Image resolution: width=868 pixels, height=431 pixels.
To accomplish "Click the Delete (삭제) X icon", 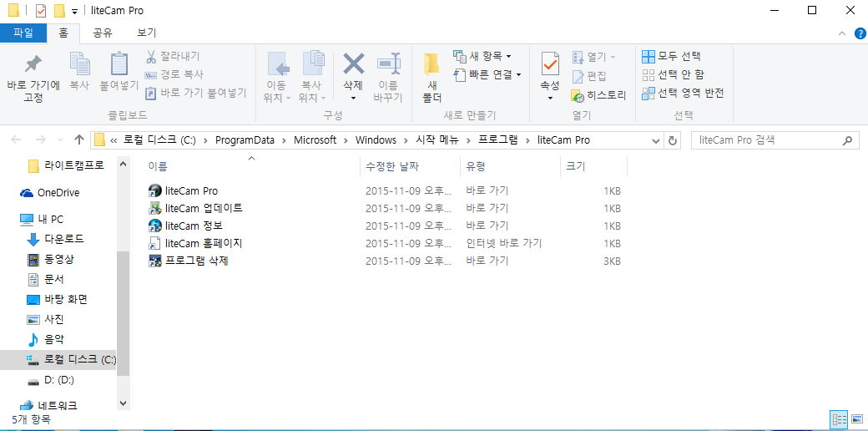I will point(353,63).
